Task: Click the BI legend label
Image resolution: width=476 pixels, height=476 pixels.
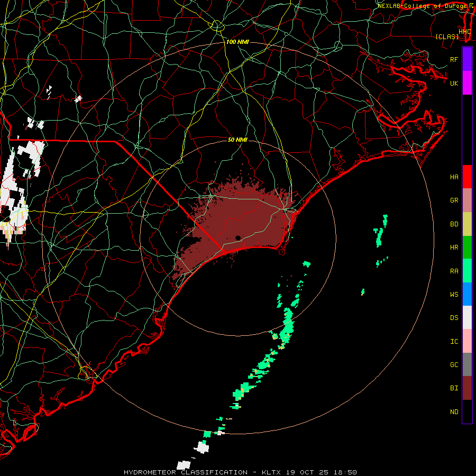Action: (x=454, y=388)
